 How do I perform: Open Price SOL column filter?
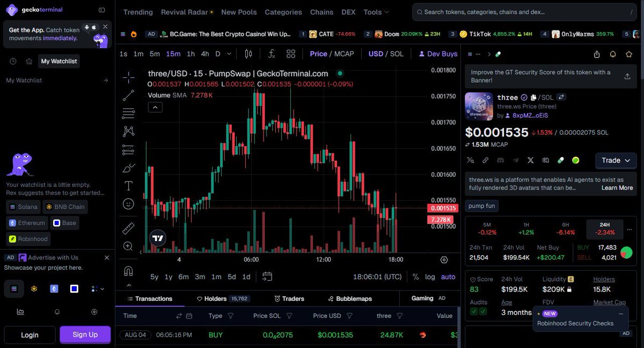289,316
